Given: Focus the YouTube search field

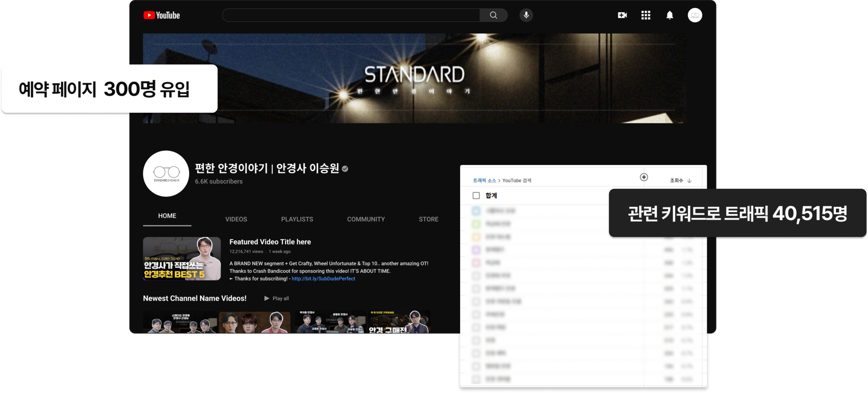Looking at the screenshot, I should (351, 15).
